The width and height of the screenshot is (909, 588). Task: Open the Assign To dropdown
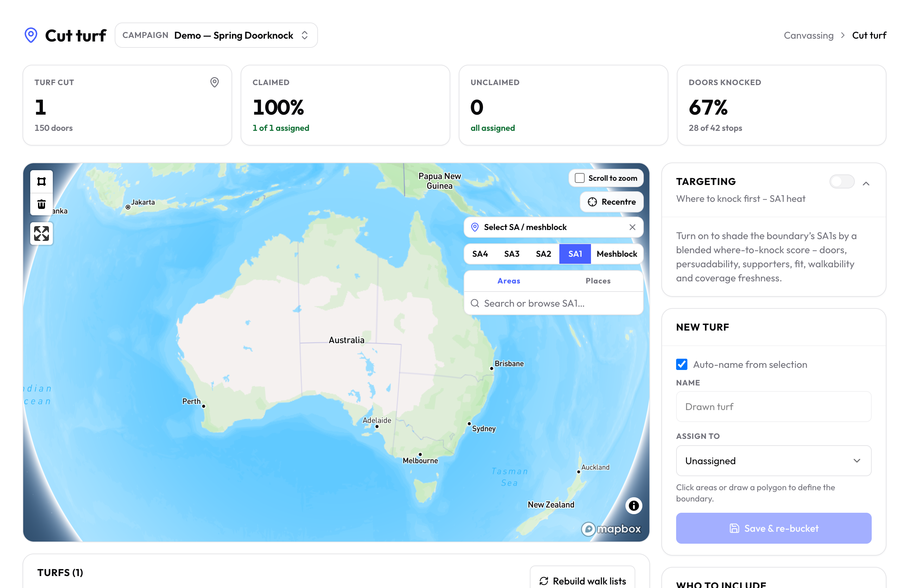[x=774, y=460]
